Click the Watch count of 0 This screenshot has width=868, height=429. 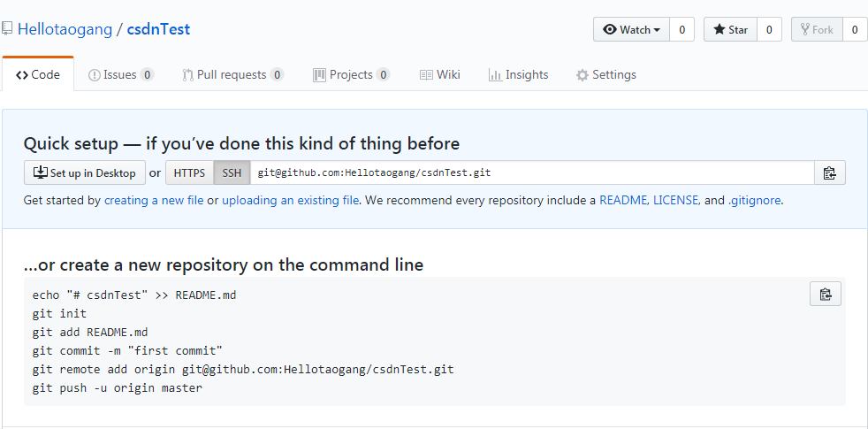click(x=682, y=29)
